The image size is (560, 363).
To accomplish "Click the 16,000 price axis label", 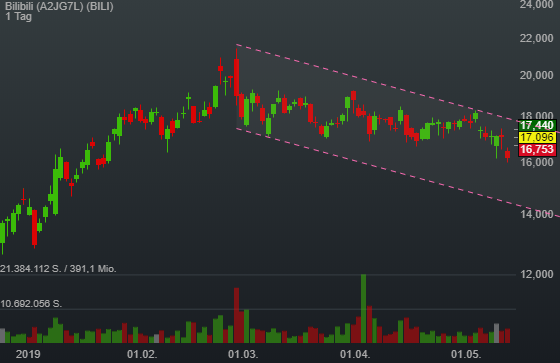I will point(536,162).
